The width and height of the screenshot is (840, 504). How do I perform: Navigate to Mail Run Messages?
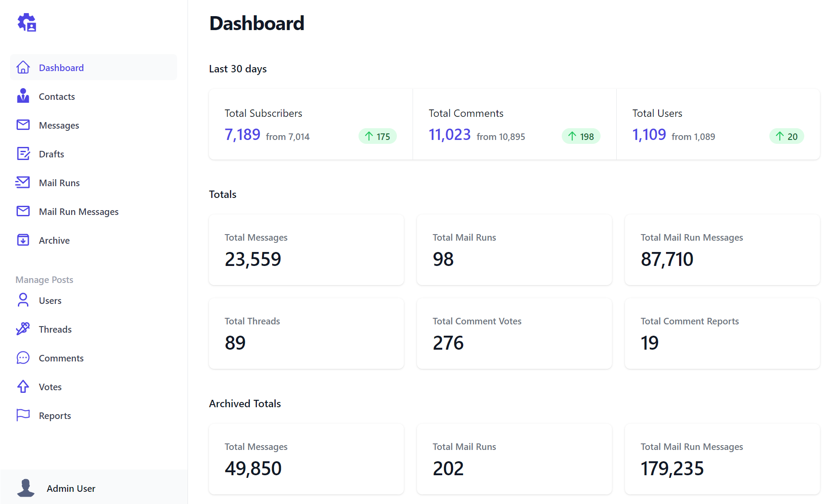(x=93, y=211)
